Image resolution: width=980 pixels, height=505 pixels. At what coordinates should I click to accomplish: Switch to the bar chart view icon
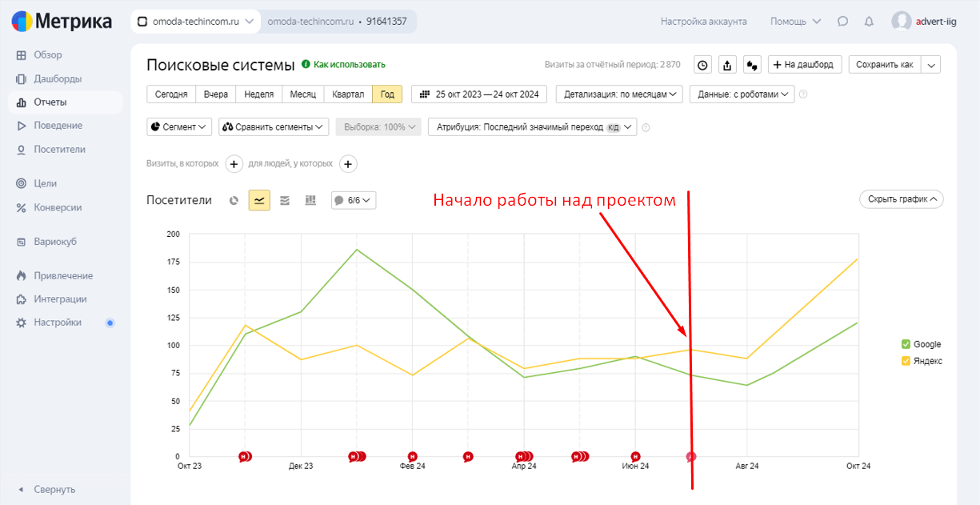[310, 200]
